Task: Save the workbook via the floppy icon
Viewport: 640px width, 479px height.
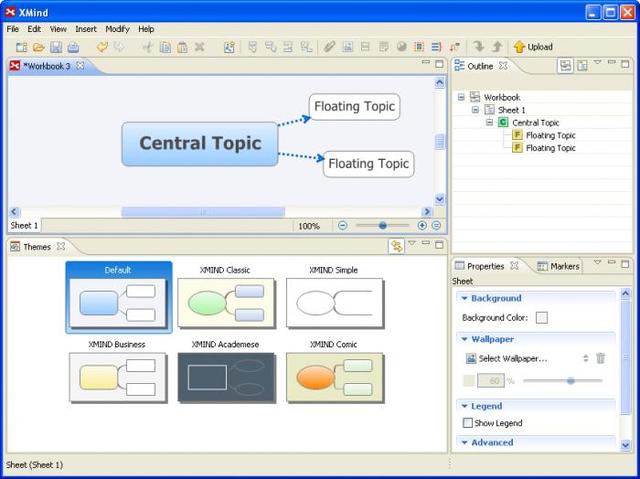Action: coord(56,47)
